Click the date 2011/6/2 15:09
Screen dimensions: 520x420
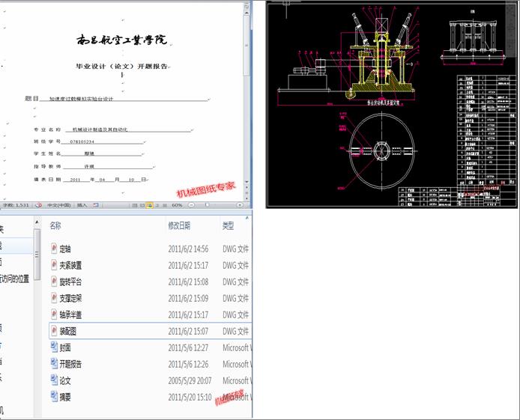(x=188, y=298)
